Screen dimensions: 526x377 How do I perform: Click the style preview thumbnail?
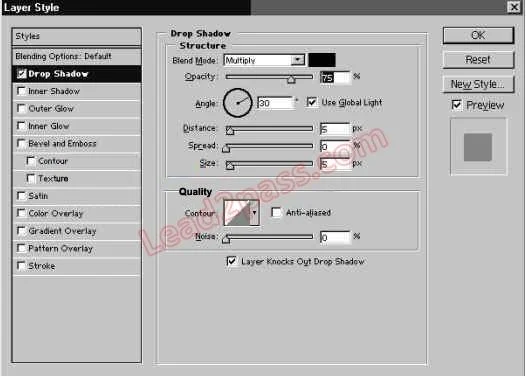pyautogui.click(x=478, y=147)
